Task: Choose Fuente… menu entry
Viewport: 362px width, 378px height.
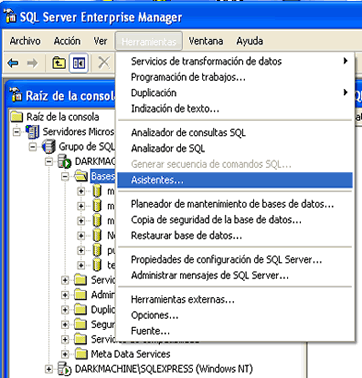Action: pos(235,331)
